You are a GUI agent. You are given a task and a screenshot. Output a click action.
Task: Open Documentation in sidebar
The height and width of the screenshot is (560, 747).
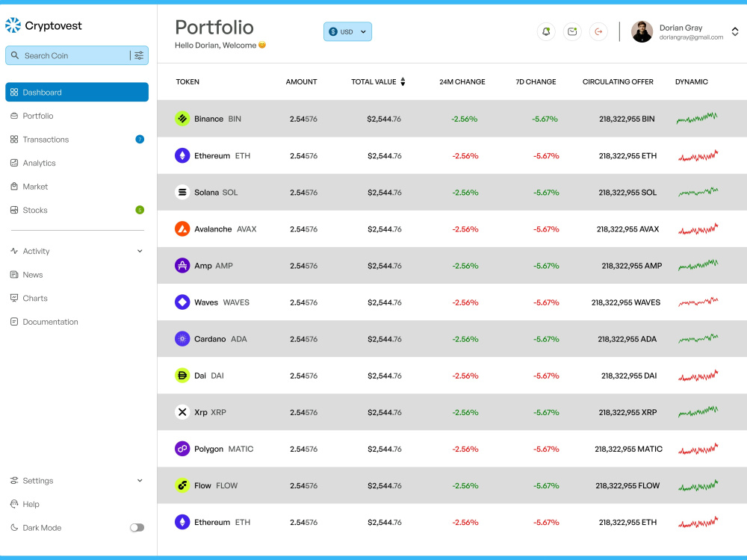pos(50,322)
